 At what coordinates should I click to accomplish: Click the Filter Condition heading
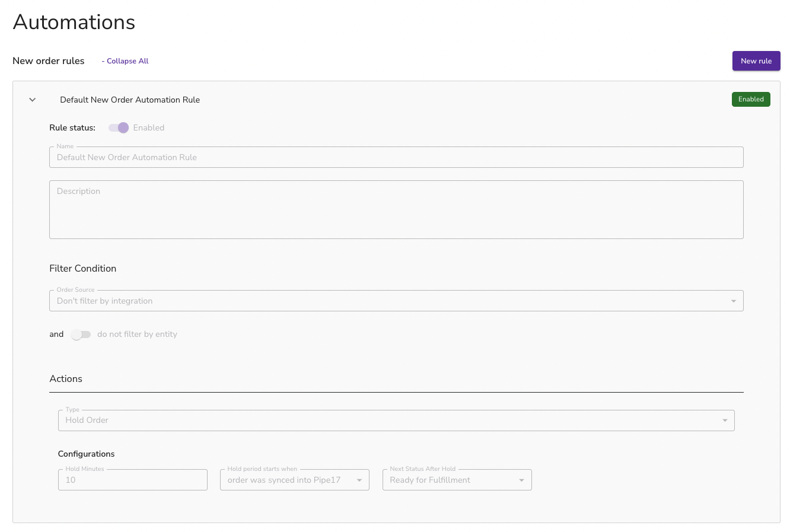pos(83,269)
